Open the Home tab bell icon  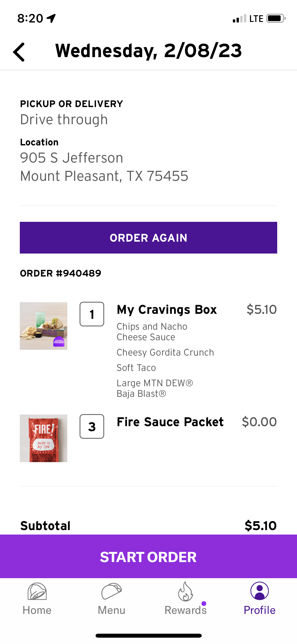tap(37, 592)
